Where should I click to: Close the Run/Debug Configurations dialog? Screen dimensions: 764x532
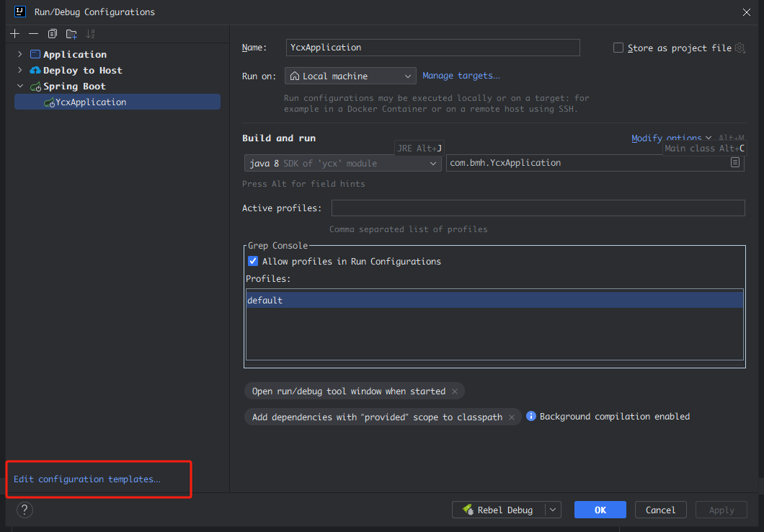tap(747, 12)
